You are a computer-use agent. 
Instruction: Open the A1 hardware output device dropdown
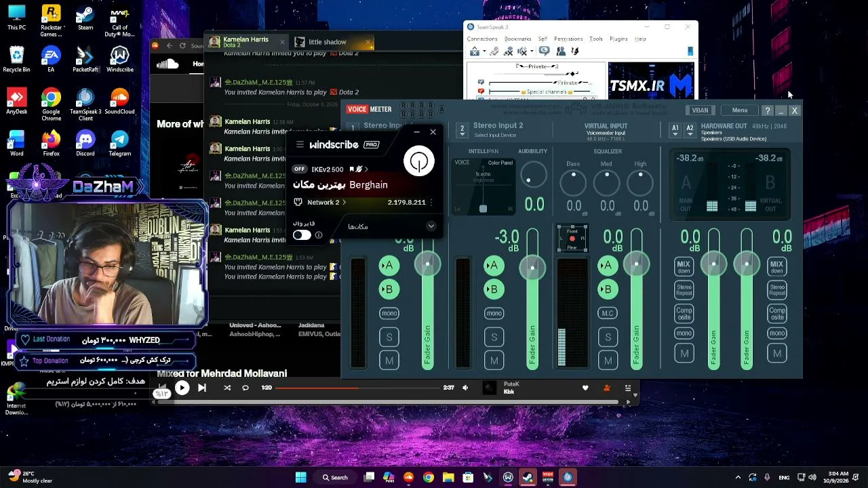click(x=675, y=130)
